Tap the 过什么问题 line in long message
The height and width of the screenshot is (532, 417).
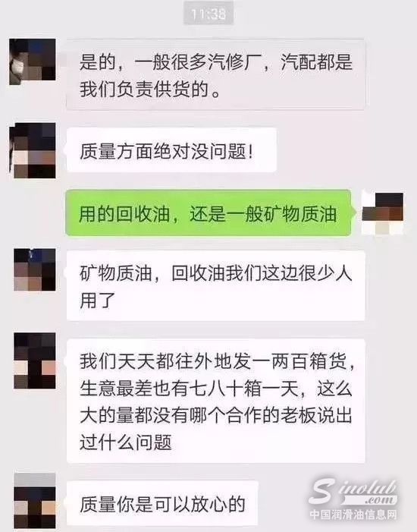coord(126,442)
